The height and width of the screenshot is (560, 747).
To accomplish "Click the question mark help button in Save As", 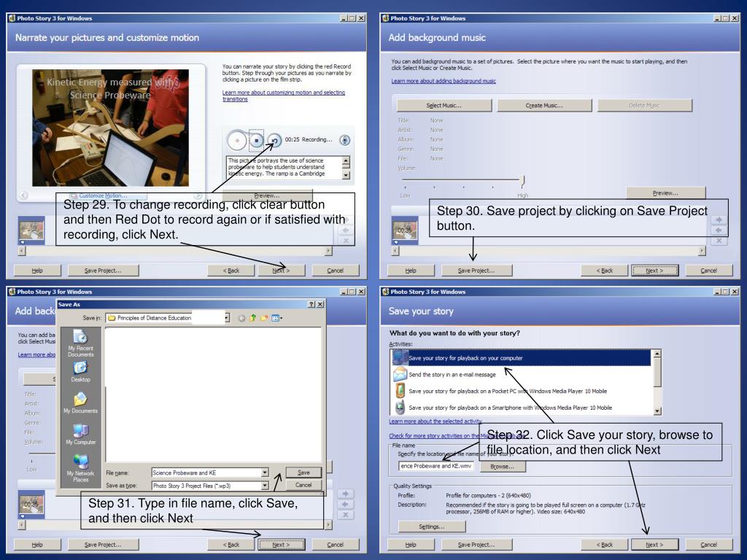I will point(311,304).
